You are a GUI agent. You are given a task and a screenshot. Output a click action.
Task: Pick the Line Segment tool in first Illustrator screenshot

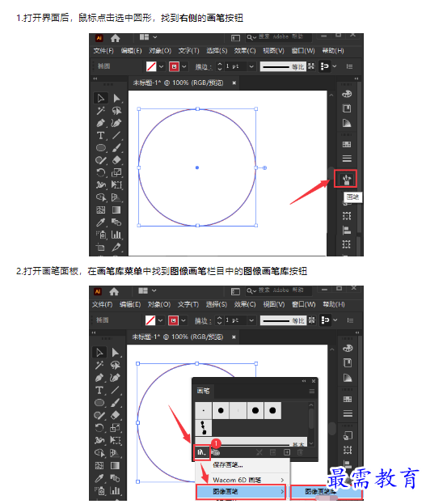(x=116, y=135)
